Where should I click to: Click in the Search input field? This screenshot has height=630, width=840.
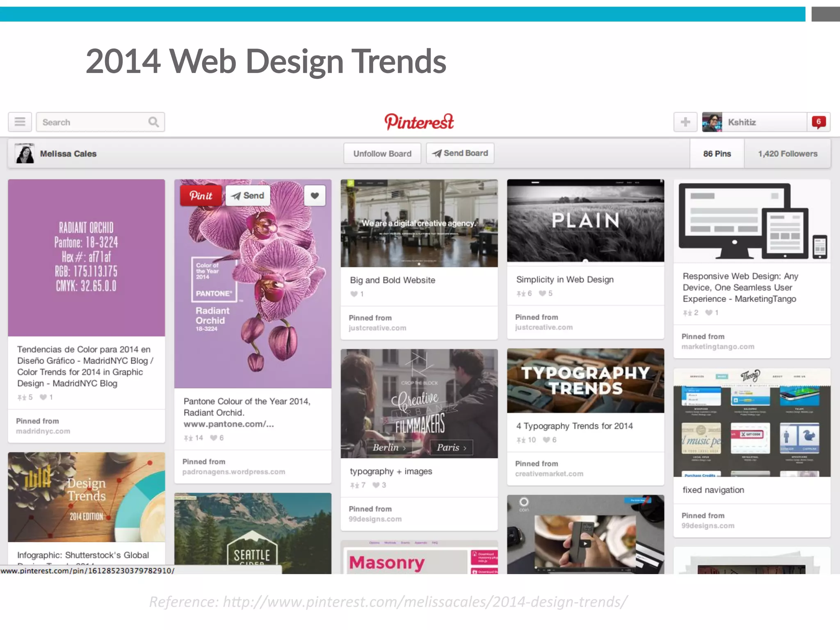[x=100, y=122]
